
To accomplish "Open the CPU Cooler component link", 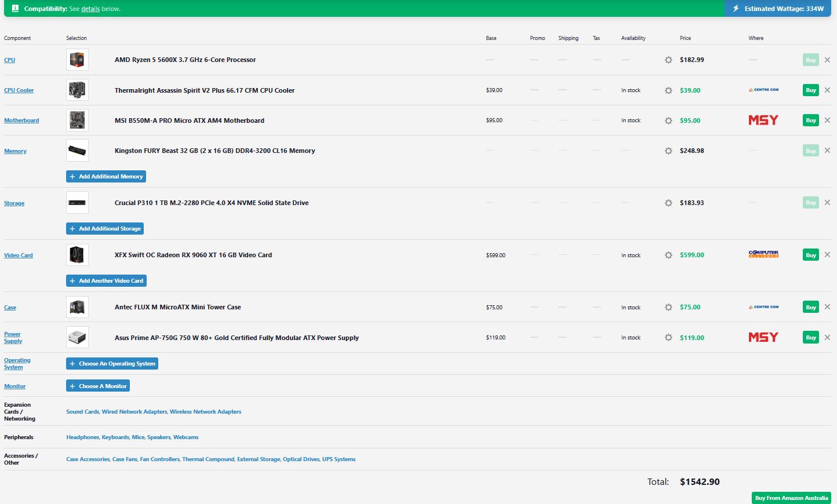I will pos(19,90).
